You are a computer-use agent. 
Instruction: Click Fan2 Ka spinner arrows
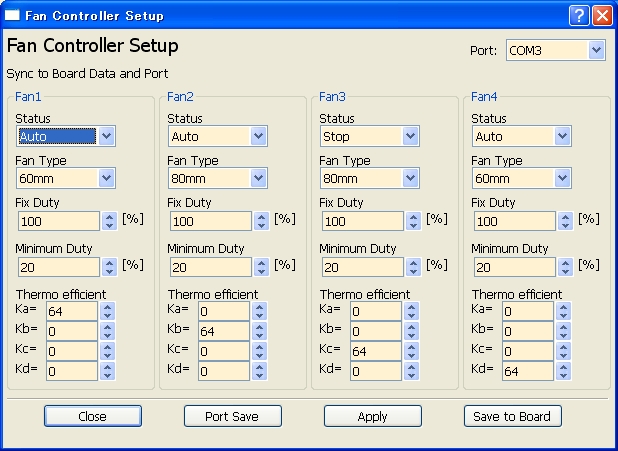pyautogui.click(x=259, y=311)
